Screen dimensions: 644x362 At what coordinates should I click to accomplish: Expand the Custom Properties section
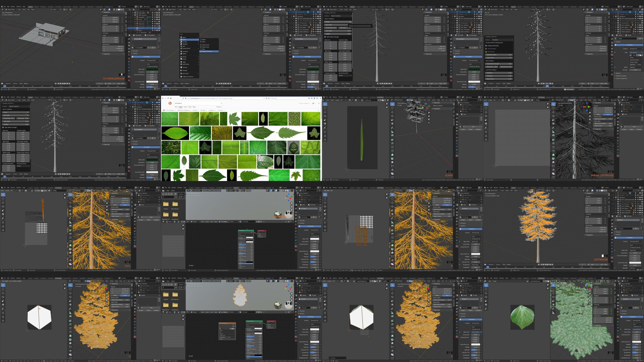621,78
